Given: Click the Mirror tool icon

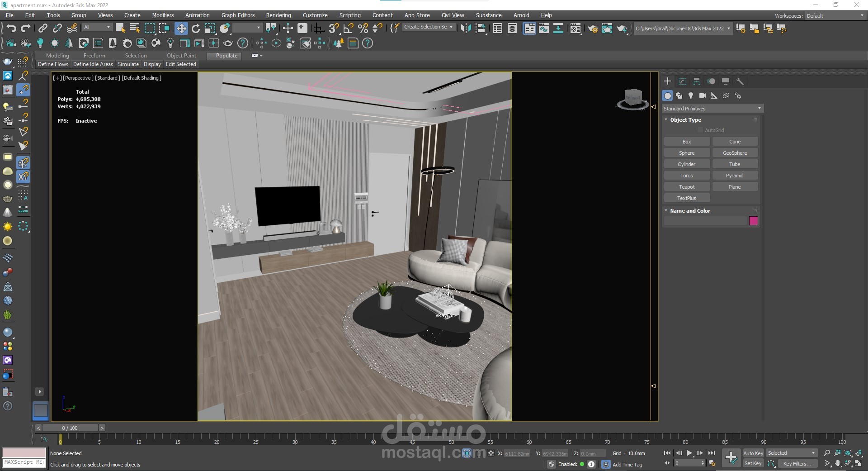Looking at the screenshot, I should (466, 29).
